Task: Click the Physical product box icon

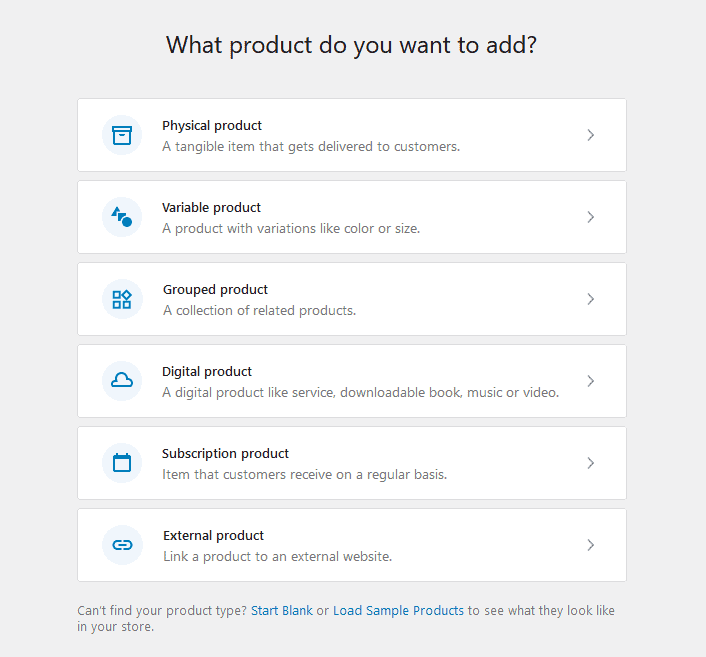Action: (x=122, y=135)
